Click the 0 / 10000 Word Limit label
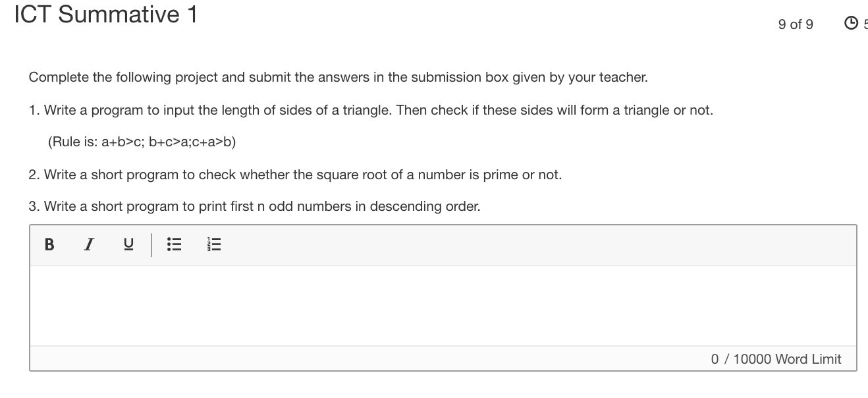Screen dimensions: 868x398 point(775,359)
